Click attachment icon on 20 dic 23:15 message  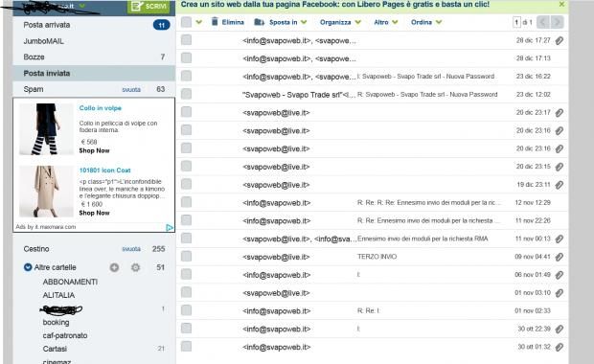pos(560,167)
